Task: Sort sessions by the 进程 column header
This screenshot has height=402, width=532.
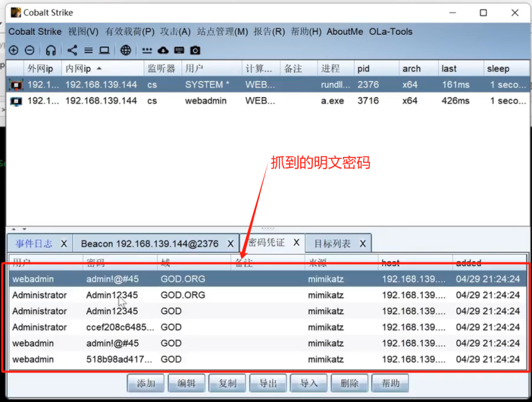Action: click(336, 69)
